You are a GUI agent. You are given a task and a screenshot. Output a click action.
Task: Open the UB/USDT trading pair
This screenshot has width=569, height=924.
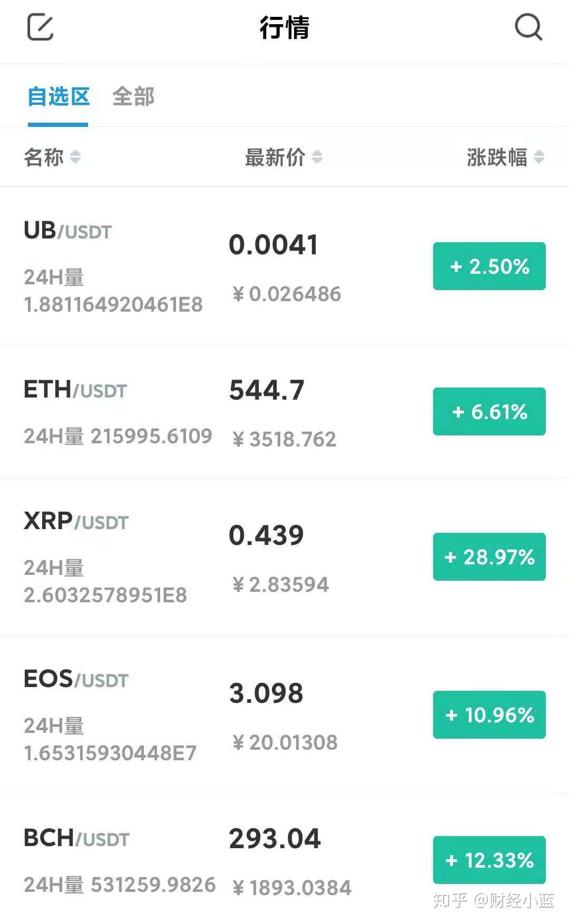68,231
